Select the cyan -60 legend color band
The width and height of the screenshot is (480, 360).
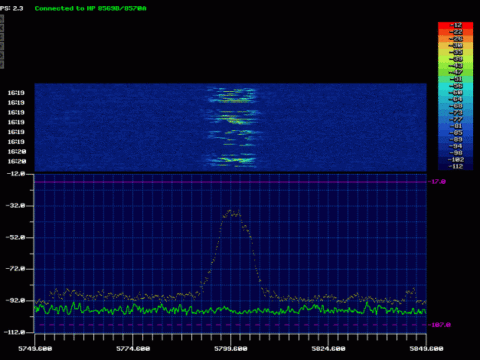(455, 93)
